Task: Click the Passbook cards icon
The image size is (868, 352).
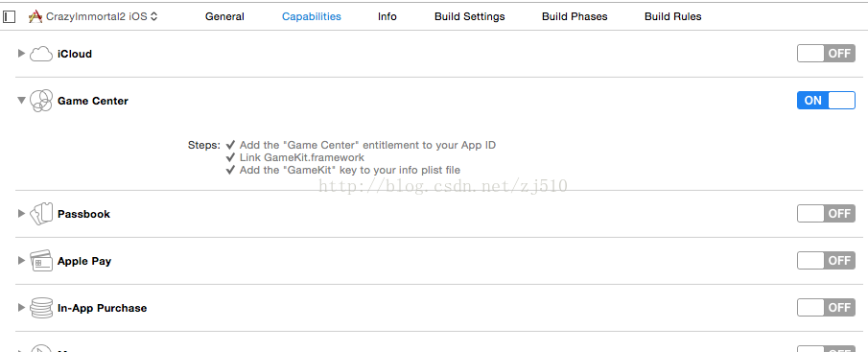Action: 41,214
